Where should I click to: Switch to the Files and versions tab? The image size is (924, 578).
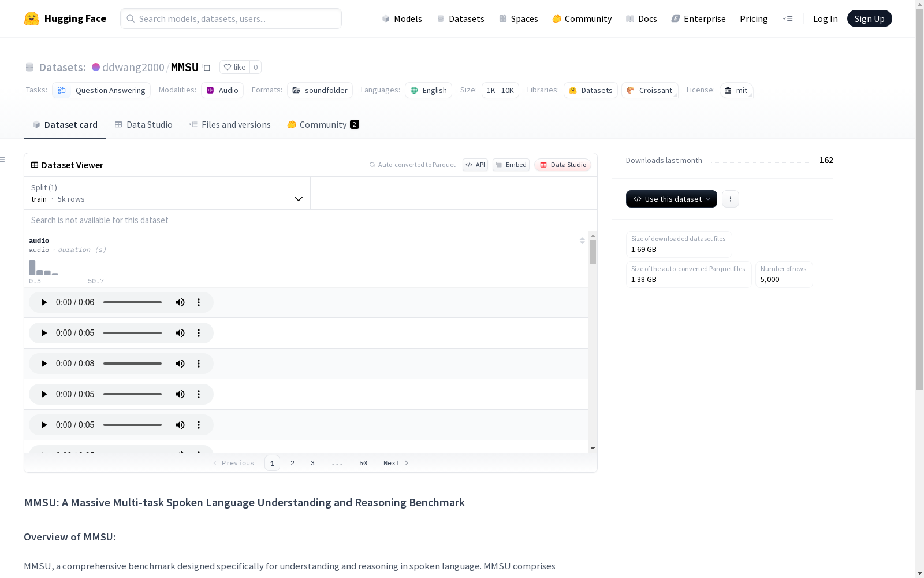point(230,125)
